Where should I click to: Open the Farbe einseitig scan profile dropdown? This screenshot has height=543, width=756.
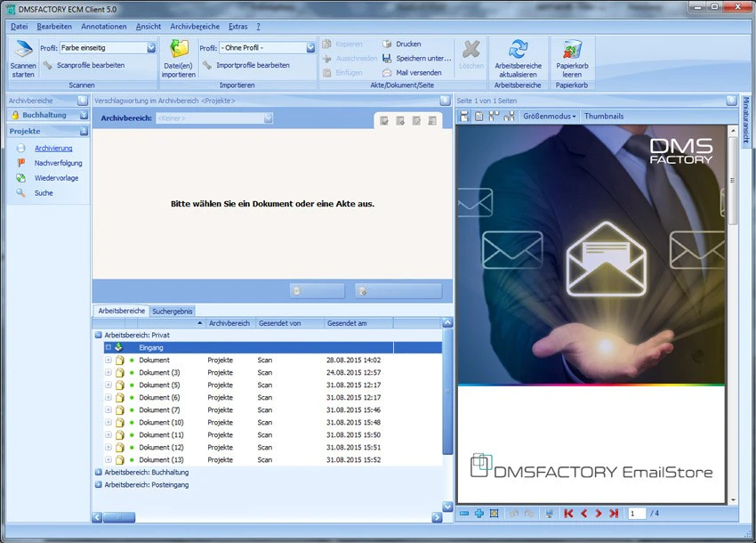pyautogui.click(x=151, y=48)
